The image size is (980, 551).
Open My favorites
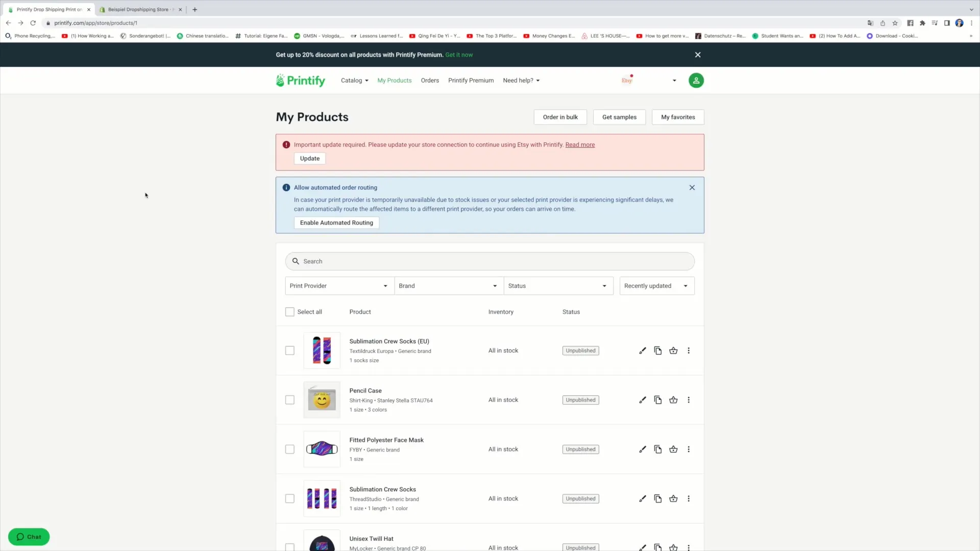(x=678, y=117)
